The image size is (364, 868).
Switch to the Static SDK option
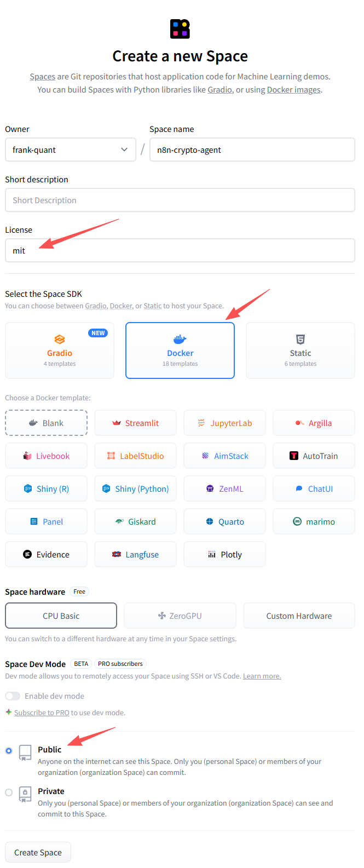click(300, 350)
